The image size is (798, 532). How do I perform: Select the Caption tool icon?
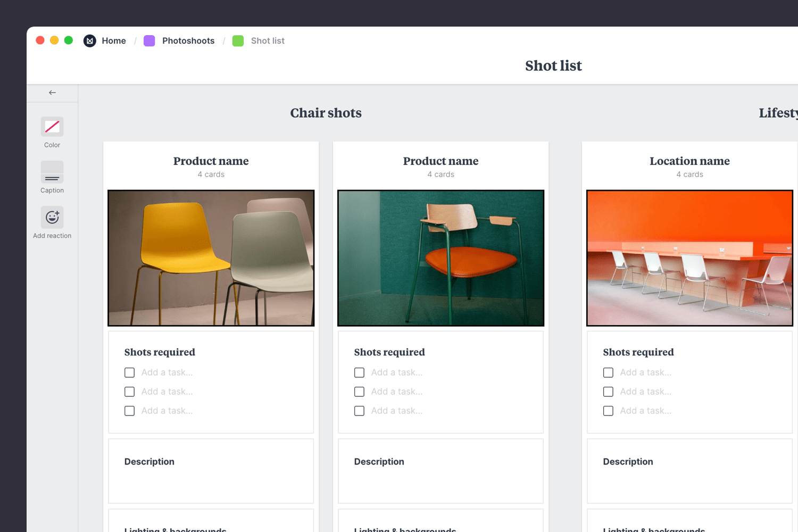click(x=52, y=172)
